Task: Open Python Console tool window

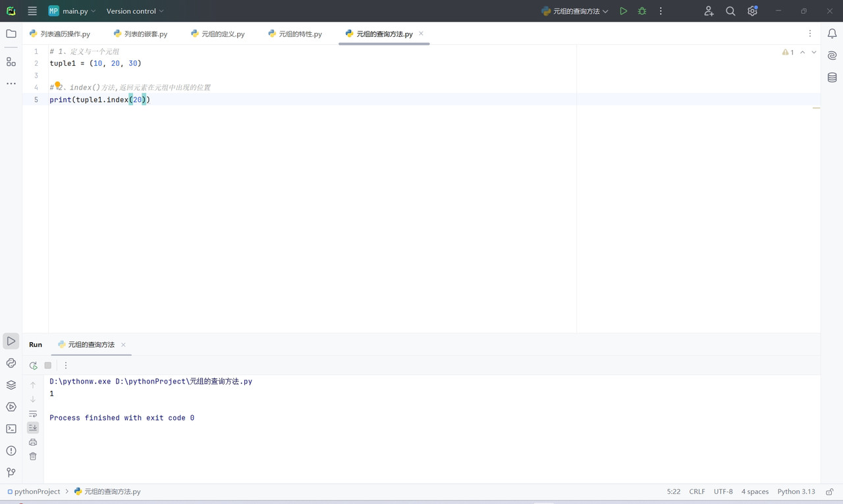Action: click(x=11, y=363)
